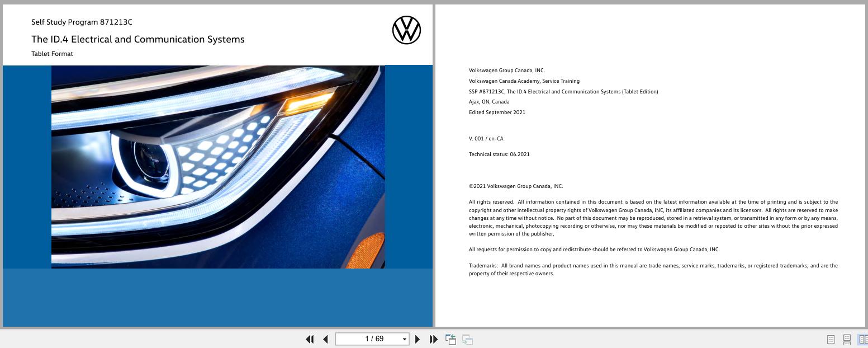Go to the next page
868x348 pixels.
coord(417,339)
